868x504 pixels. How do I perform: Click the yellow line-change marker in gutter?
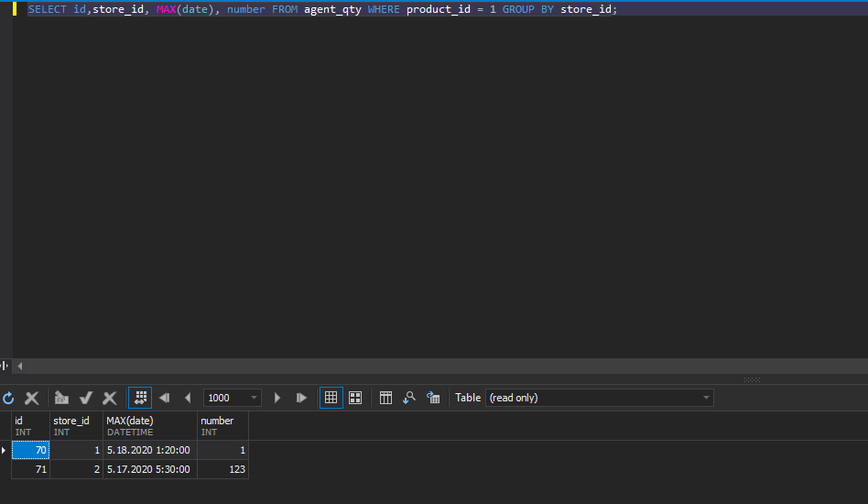pos(15,9)
